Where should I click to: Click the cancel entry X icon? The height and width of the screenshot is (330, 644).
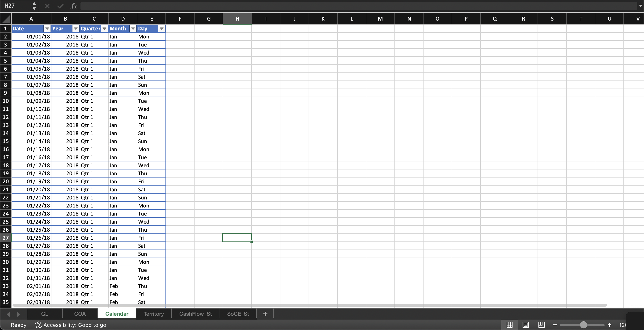click(47, 6)
